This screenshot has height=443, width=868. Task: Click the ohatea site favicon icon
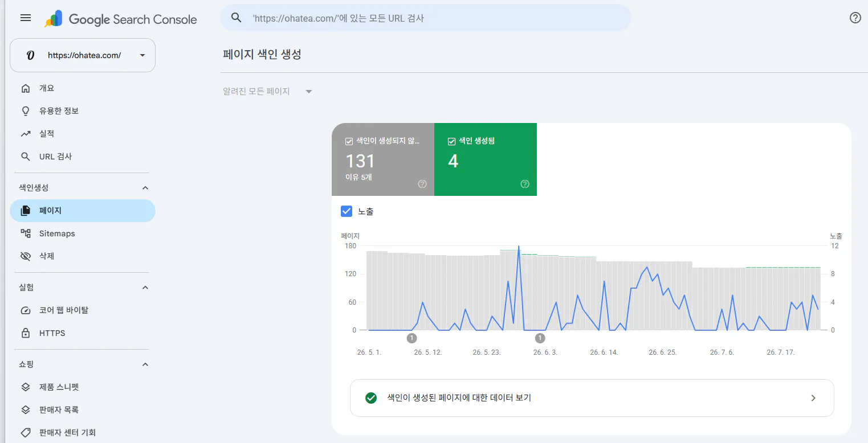tap(31, 55)
